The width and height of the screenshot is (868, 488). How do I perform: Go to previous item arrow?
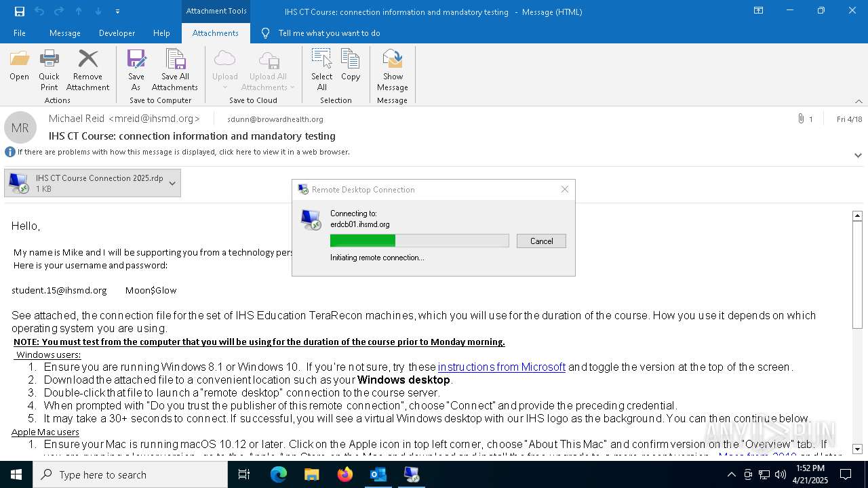click(79, 12)
